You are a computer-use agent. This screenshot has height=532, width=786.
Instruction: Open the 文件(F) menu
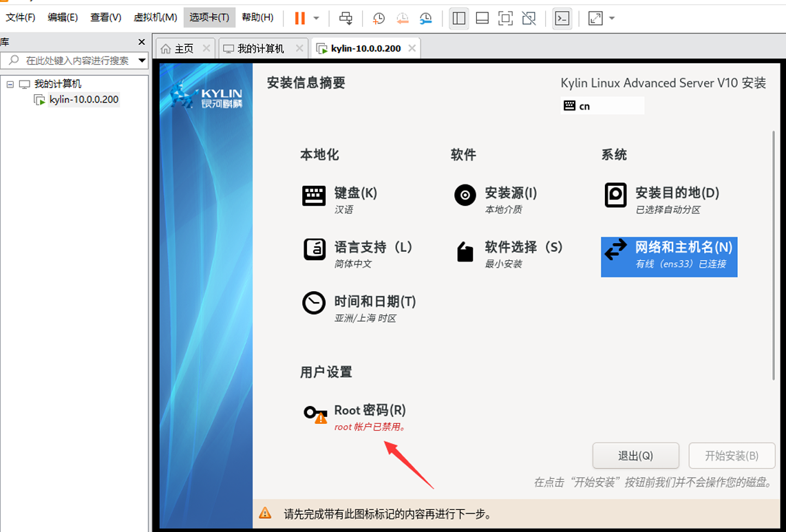[20, 17]
